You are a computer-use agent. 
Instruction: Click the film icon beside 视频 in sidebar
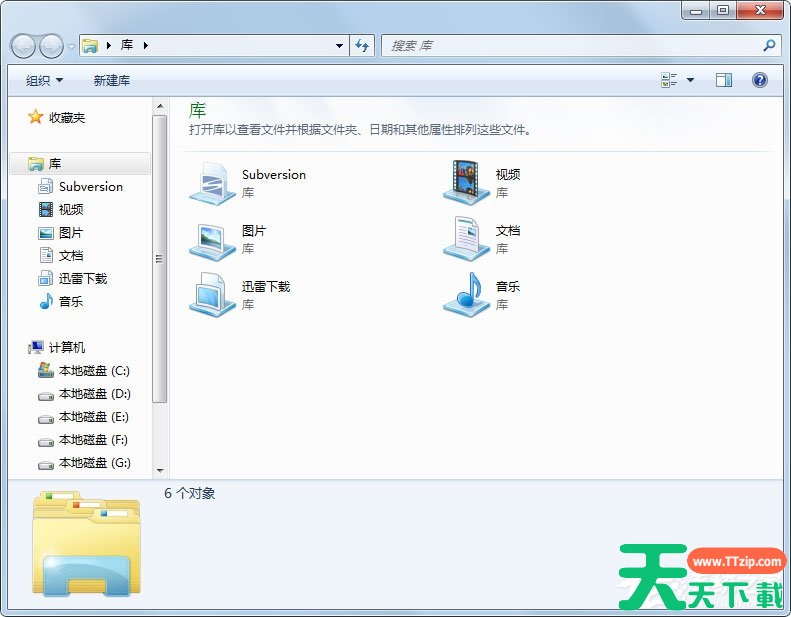coord(46,209)
